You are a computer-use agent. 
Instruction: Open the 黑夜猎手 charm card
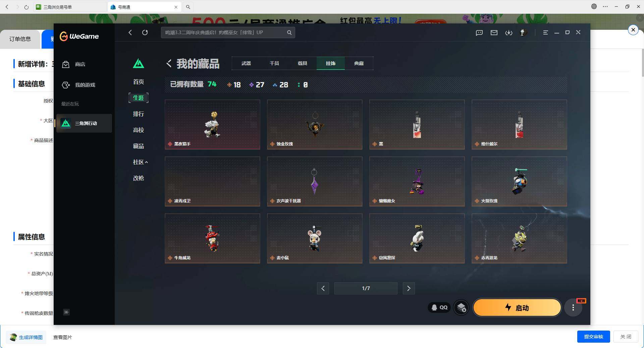[212, 125]
